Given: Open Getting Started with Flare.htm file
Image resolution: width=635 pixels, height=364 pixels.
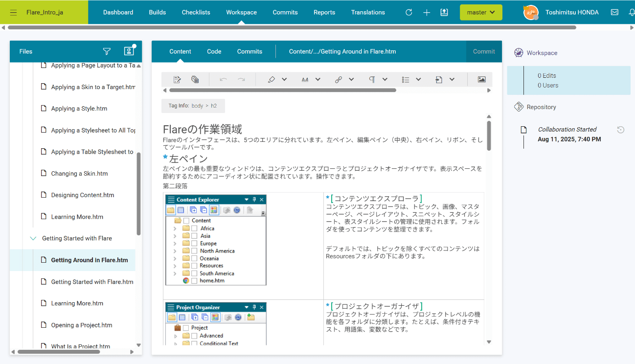Looking at the screenshot, I should 92,282.
